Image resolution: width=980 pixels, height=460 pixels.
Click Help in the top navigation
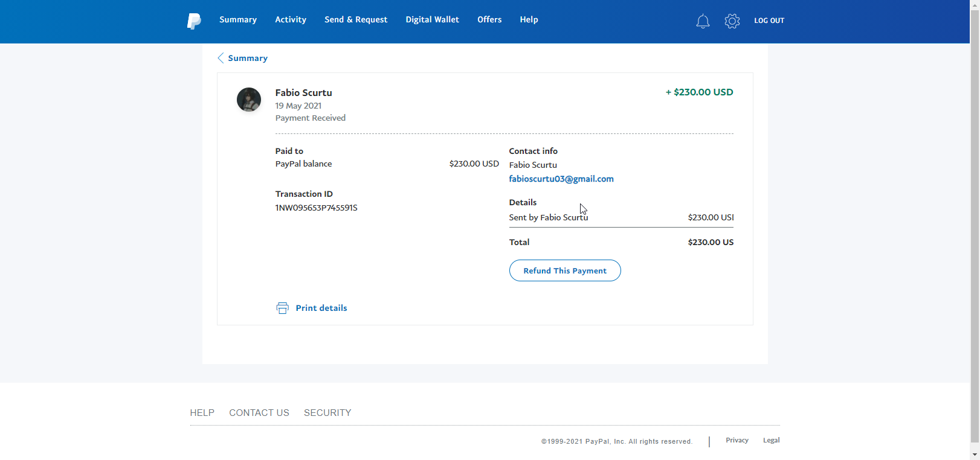[x=529, y=20]
